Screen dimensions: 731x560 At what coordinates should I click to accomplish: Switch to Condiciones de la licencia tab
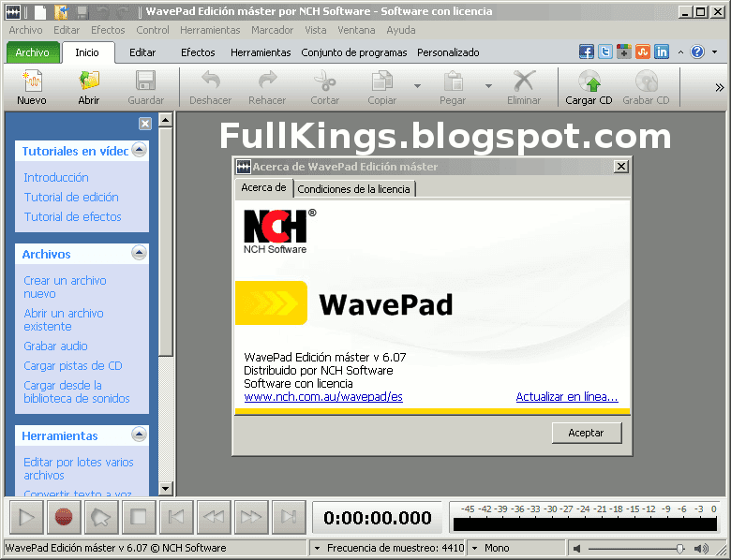[354, 189]
